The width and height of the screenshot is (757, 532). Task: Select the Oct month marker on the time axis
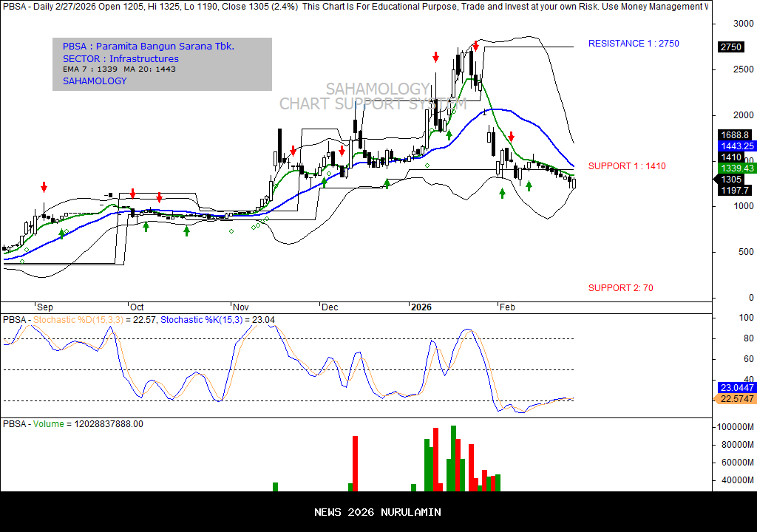[x=136, y=307]
